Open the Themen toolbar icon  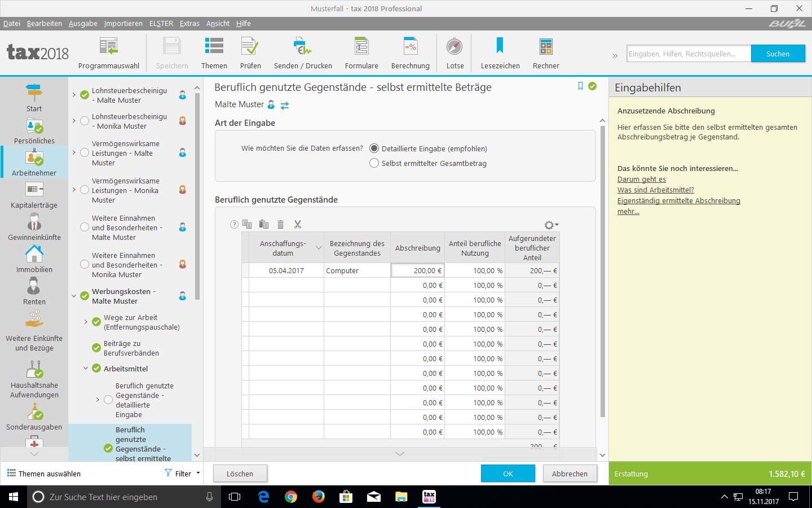(x=214, y=54)
